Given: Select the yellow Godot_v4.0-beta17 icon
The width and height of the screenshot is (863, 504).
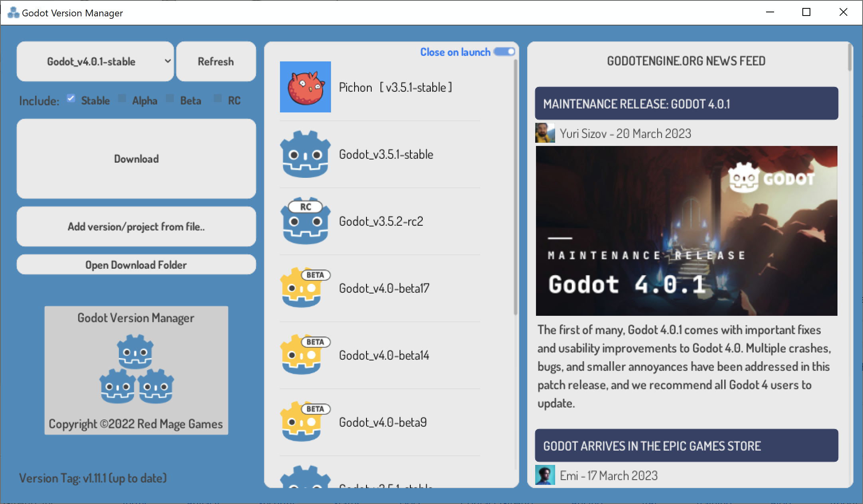Looking at the screenshot, I should 301,288.
